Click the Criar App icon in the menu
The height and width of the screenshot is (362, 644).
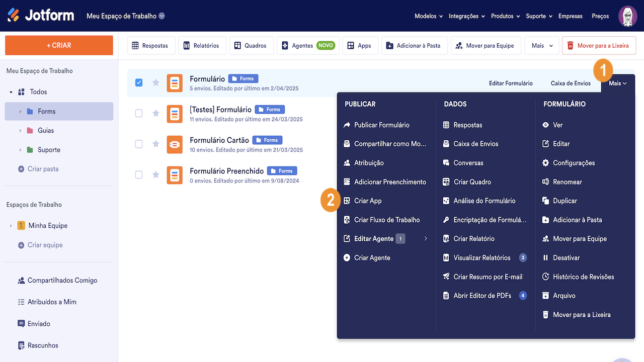(347, 201)
